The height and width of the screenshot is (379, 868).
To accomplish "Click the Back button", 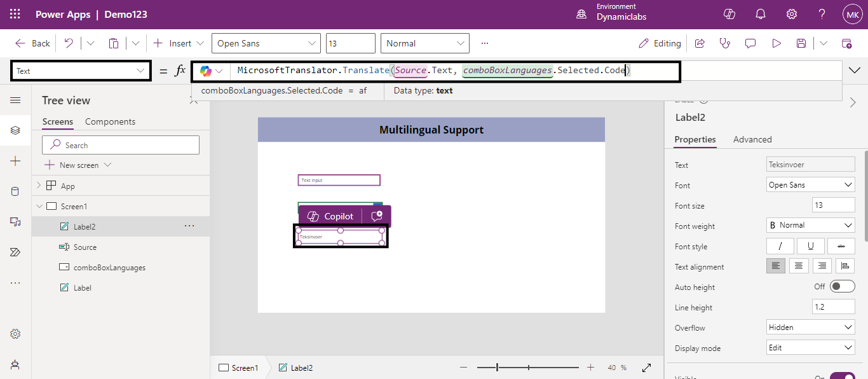I will point(32,43).
